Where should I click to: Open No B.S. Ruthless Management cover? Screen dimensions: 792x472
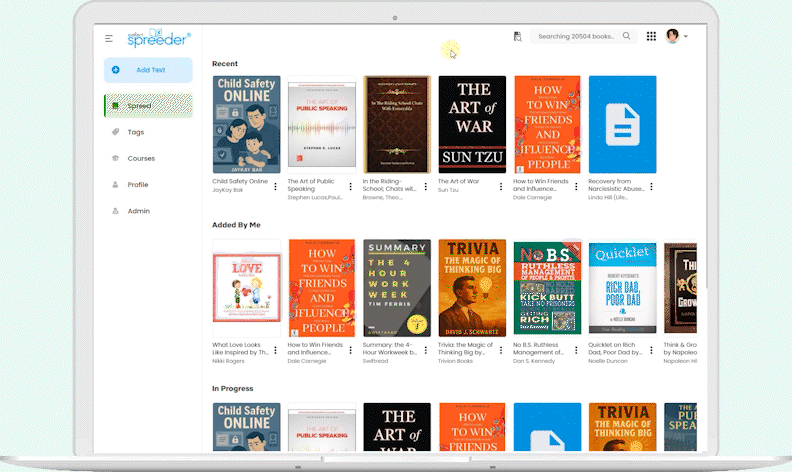click(548, 288)
